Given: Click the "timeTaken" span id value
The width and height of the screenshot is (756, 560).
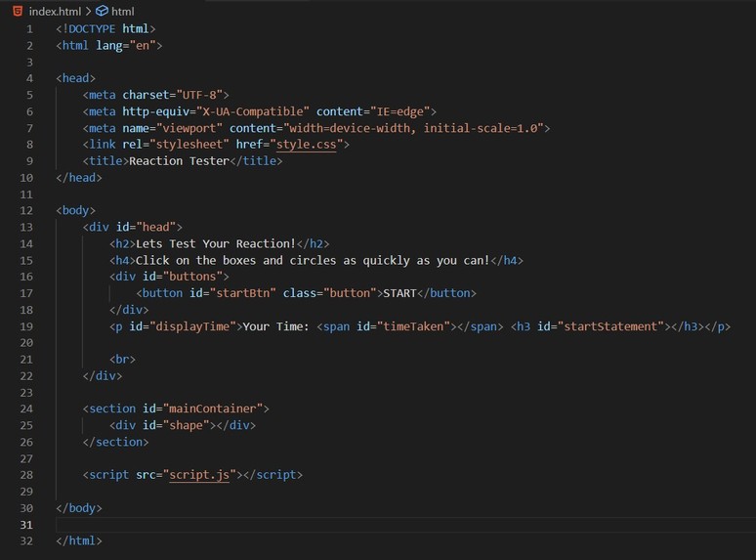Looking at the screenshot, I should [413, 326].
